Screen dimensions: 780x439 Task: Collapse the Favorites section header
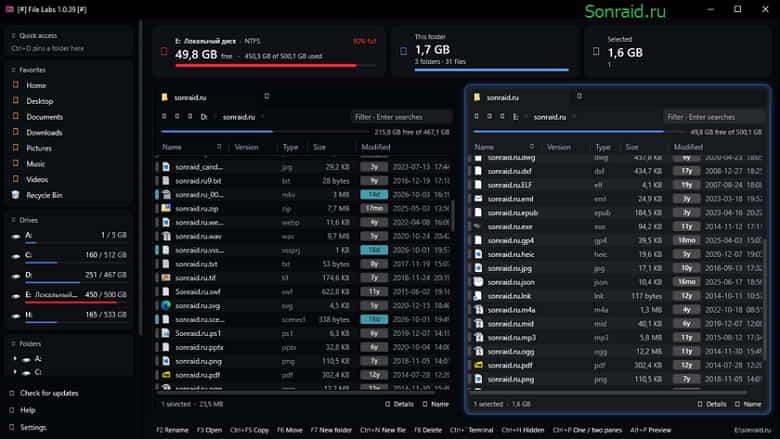point(28,70)
